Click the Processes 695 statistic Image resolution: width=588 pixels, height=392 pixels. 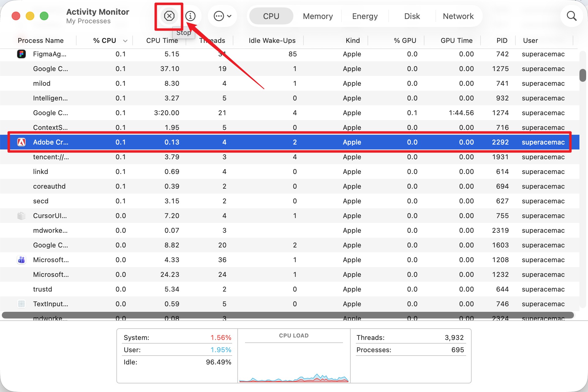click(410, 350)
